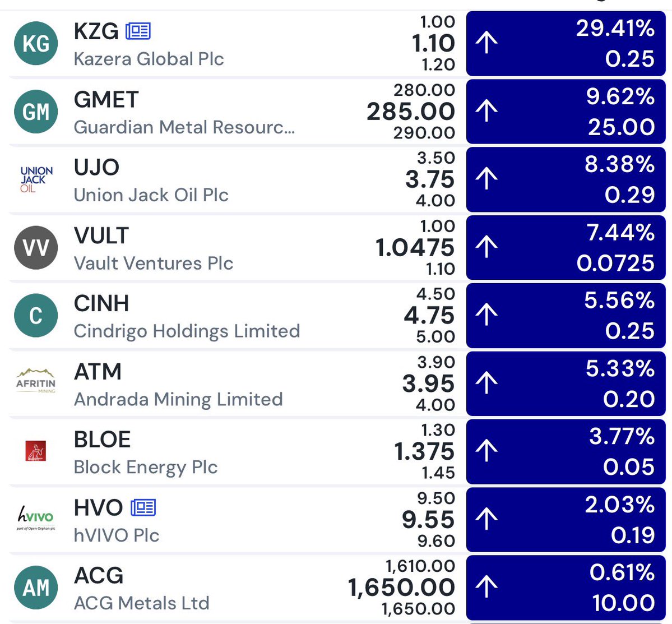Screen dimensions: 672x624
Task: Tap the red Block Energy logo
Action: click(x=36, y=451)
